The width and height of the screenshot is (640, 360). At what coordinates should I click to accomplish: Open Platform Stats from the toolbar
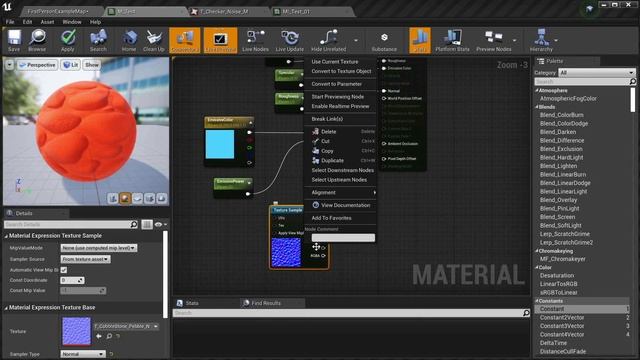(x=452, y=40)
